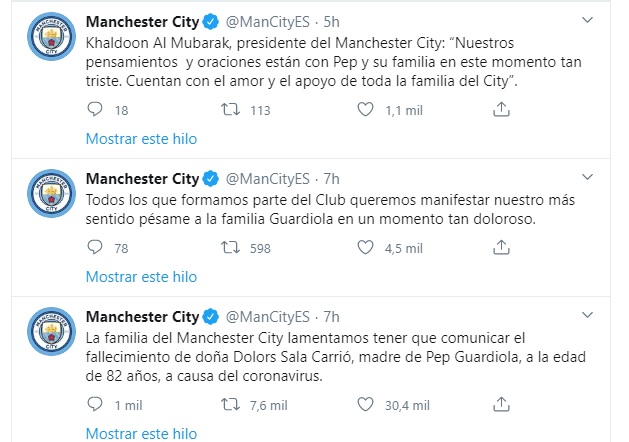The image size is (629, 442).
Task: Open the chevron menu on the coronavirus tweet
Action: click(x=587, y=315)
